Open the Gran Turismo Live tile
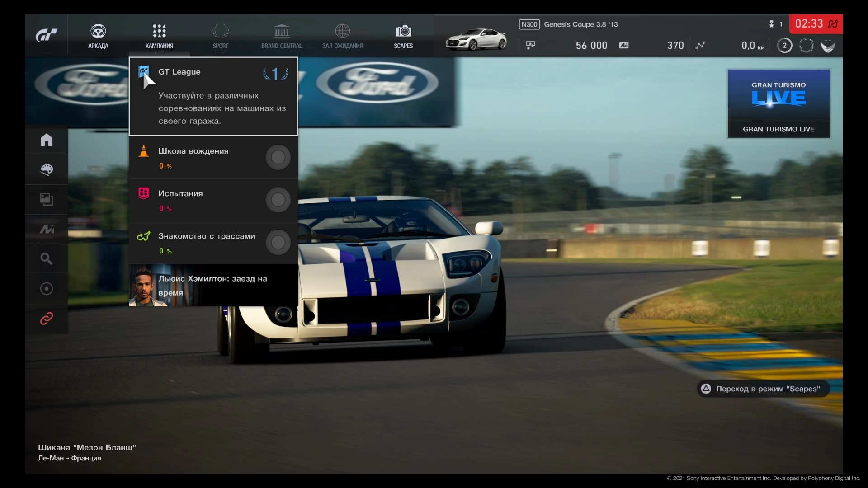Viewport: 868px width, 488px height. point(778,103)
